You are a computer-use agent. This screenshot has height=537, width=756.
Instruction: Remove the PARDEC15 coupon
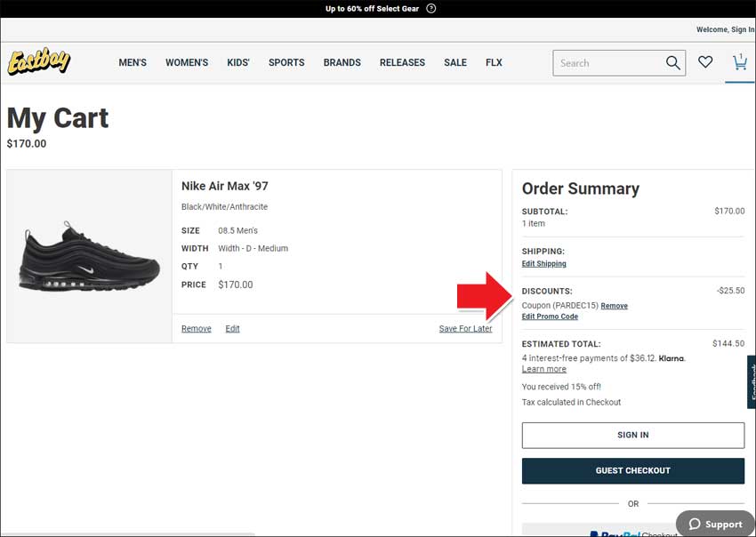(615, 306)
